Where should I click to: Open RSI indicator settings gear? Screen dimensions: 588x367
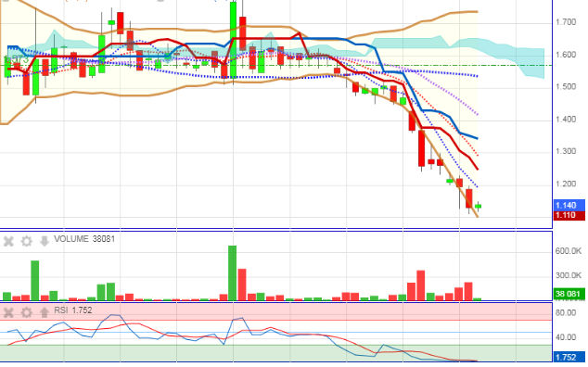26,312
